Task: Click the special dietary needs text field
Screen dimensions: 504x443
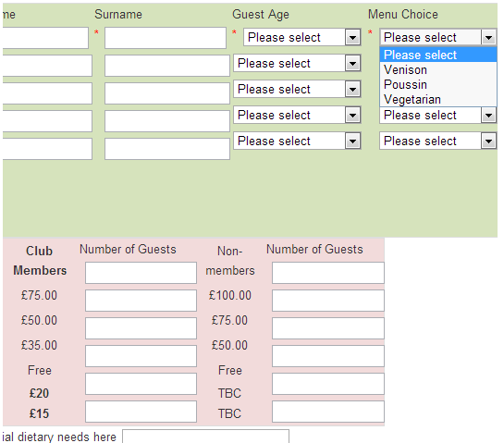Action: [x=205, y=437]
